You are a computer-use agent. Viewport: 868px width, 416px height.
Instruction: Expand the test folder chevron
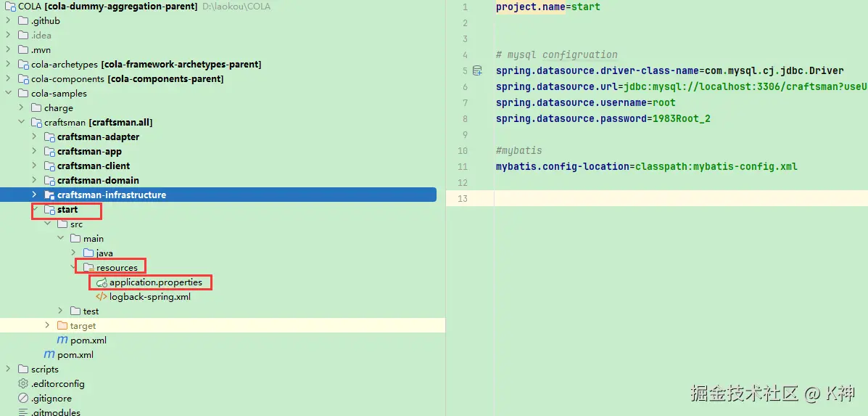[x=60, y=311]
